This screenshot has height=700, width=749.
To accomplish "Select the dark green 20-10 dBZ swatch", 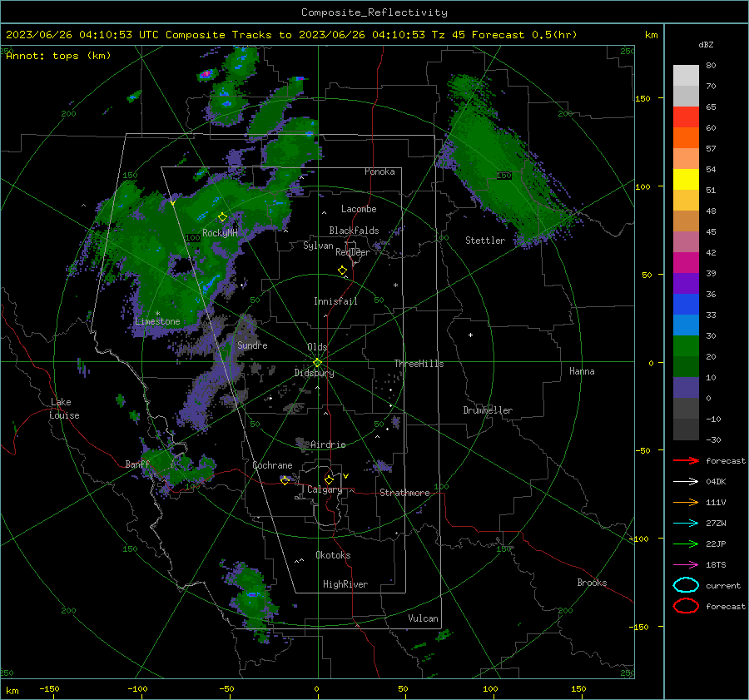I will pos(686,367).
